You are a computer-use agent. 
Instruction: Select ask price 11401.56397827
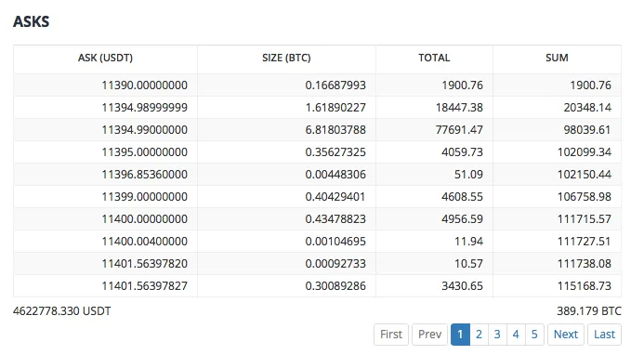145,286
